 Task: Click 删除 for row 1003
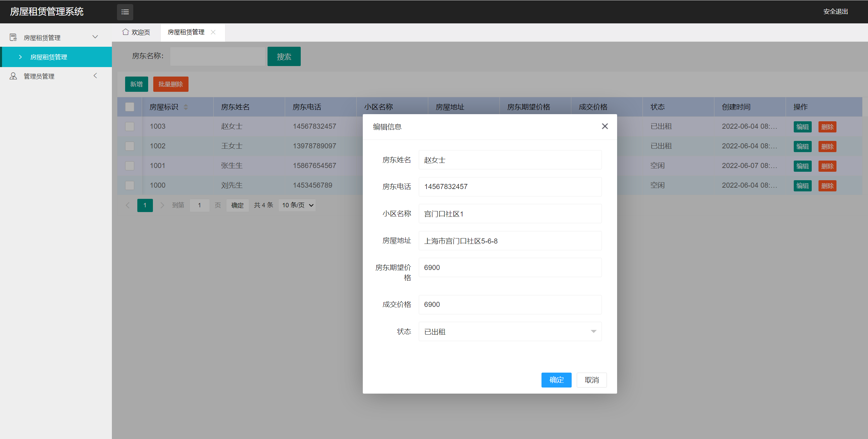827,127
